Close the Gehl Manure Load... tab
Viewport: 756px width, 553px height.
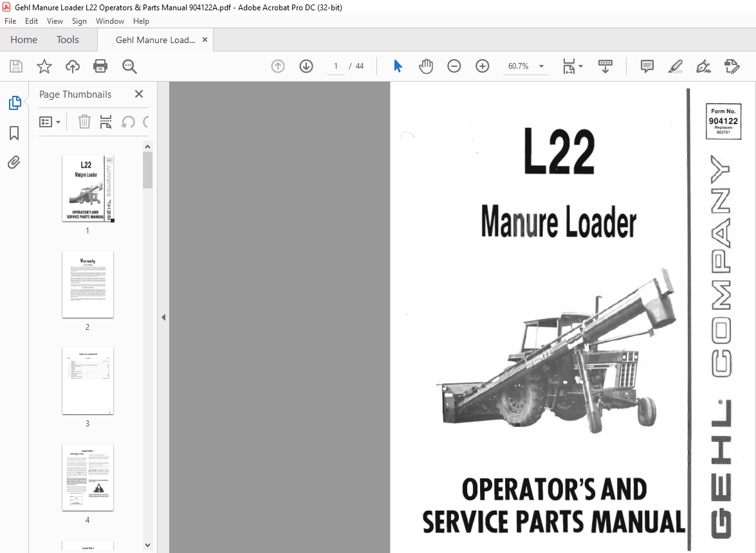[x=205, y=40]
